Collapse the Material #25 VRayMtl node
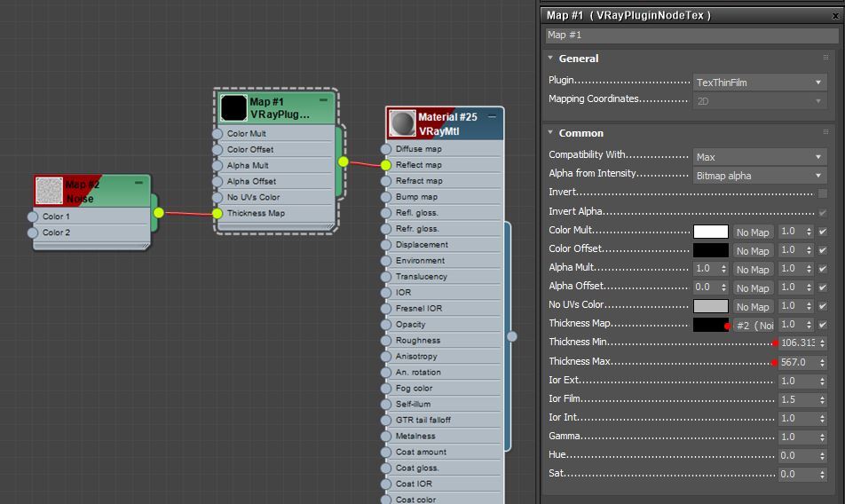Viewport: 845px width, 504px height. coord(492,116)
